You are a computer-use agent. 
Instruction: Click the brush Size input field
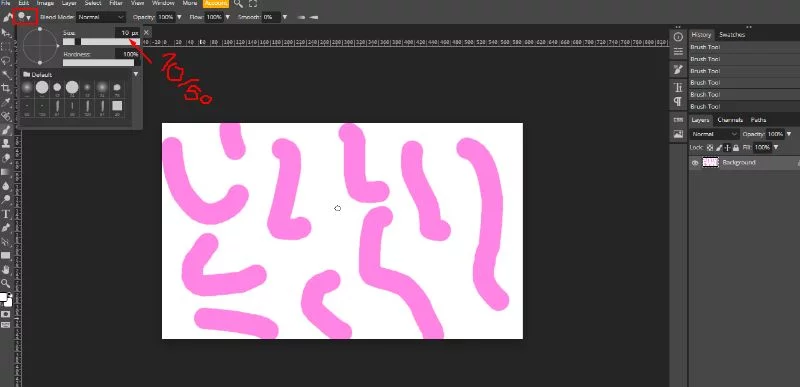pos(127,33)
